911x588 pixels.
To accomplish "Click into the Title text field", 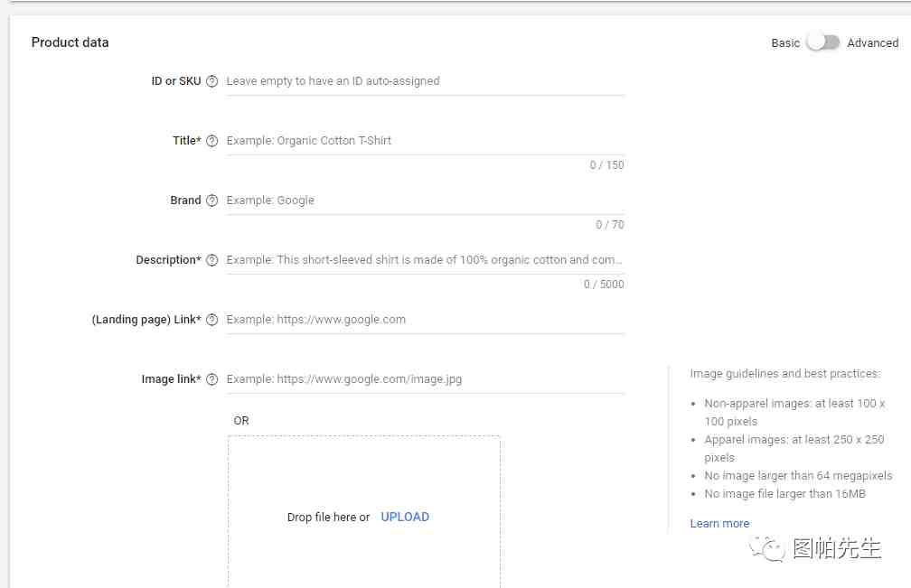I will pyautogui.click(x=425, y=141).
